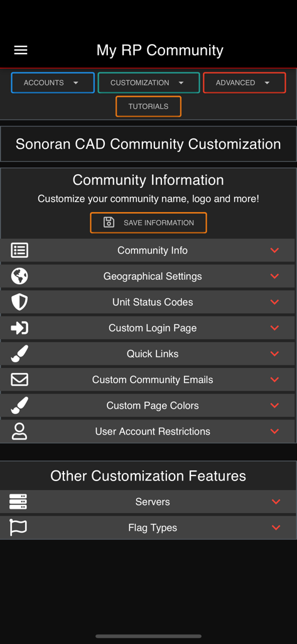The height and width of the screenshot is (644, 297).
Task: Click the Community Info list icon
Action: point(19,250)
